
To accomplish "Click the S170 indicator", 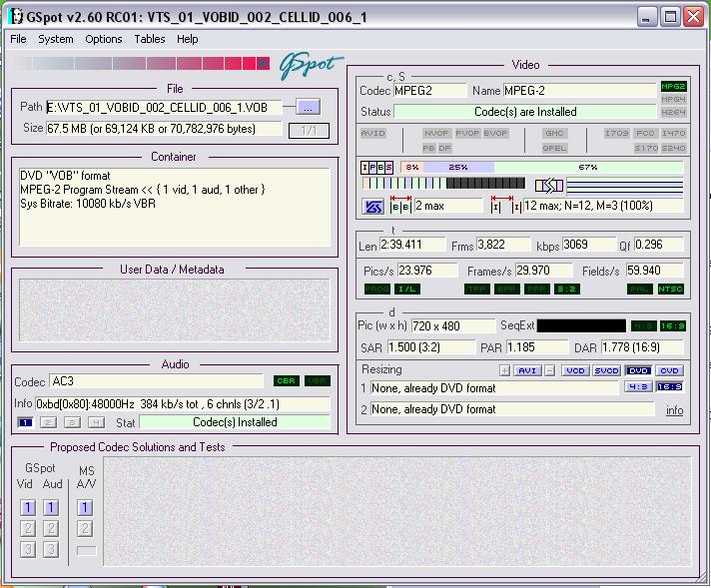I will (x=646, y=148).
